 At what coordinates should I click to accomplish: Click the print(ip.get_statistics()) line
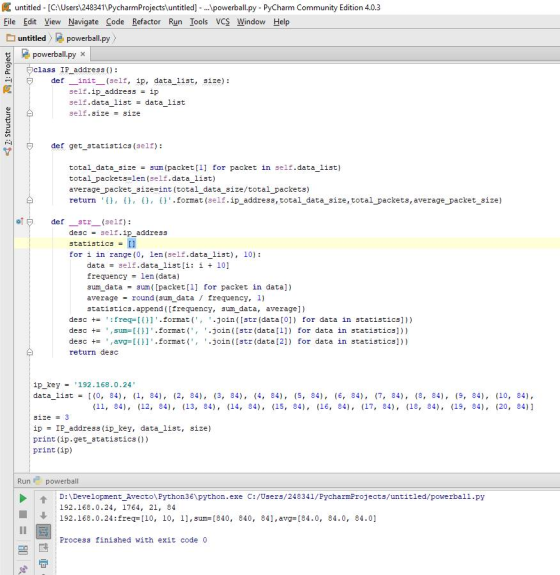click(91, 439)
